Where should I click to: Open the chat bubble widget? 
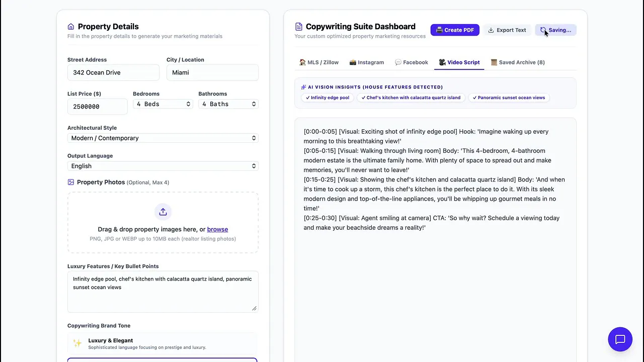pos(620,339)
